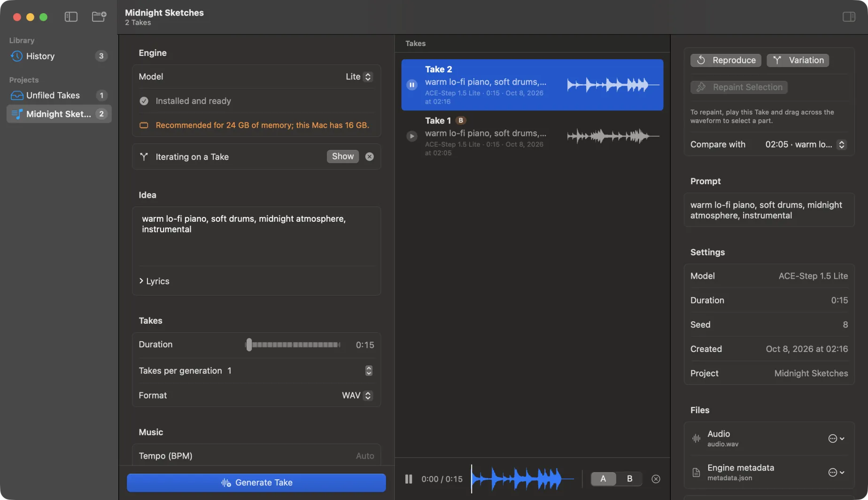This screenshot has width=868, height=500.
Task: Change the Takes per generation stepper
Action: (369, 371)
